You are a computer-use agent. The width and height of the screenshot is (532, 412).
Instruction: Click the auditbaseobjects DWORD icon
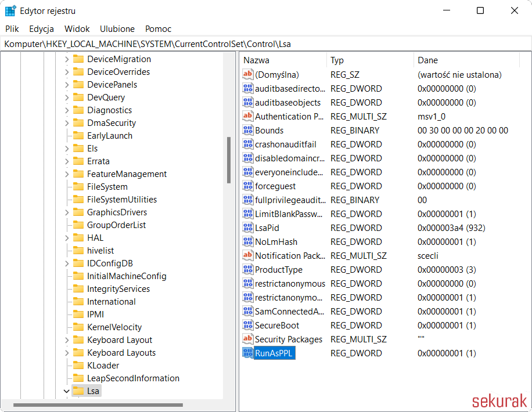[x=247, y=102]
